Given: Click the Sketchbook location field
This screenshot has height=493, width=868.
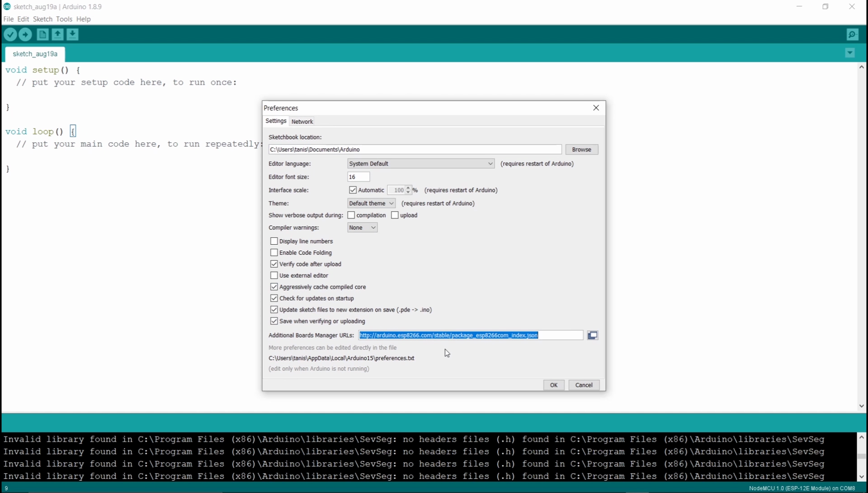Looking at the screenshot, I should (x=415, y=149).
